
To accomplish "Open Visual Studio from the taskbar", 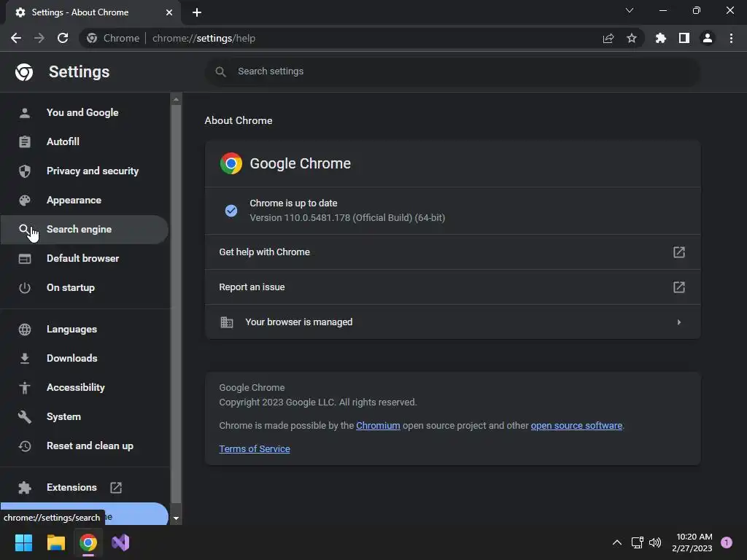I will click(x=120, y=542).
